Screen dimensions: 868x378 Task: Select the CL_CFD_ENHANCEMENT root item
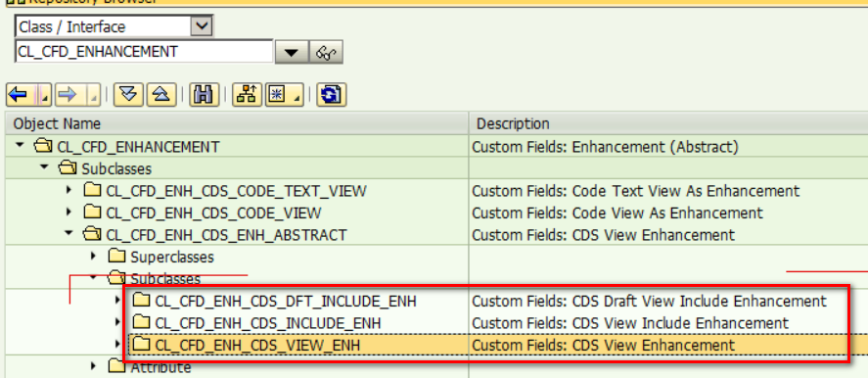[138, 146]
